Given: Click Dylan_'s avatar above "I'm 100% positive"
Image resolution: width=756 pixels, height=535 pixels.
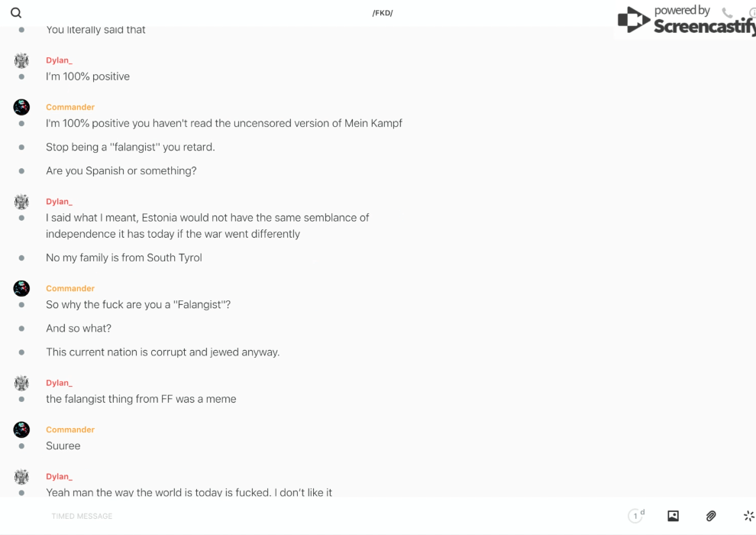Looking at the screenshot, I should tap(21, 61).
